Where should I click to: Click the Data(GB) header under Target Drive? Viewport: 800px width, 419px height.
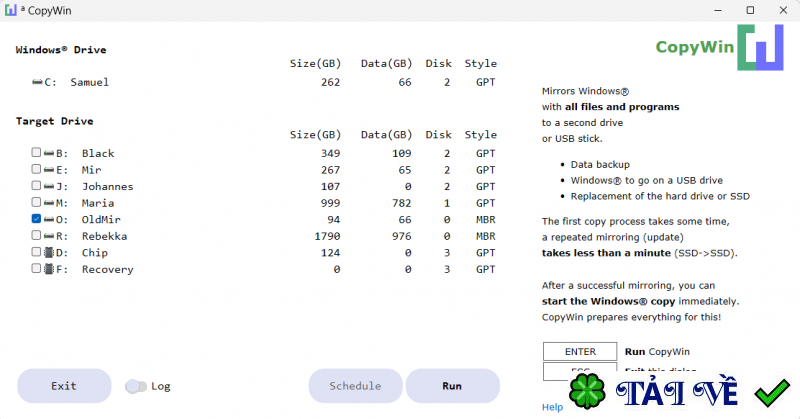point(386,135)
